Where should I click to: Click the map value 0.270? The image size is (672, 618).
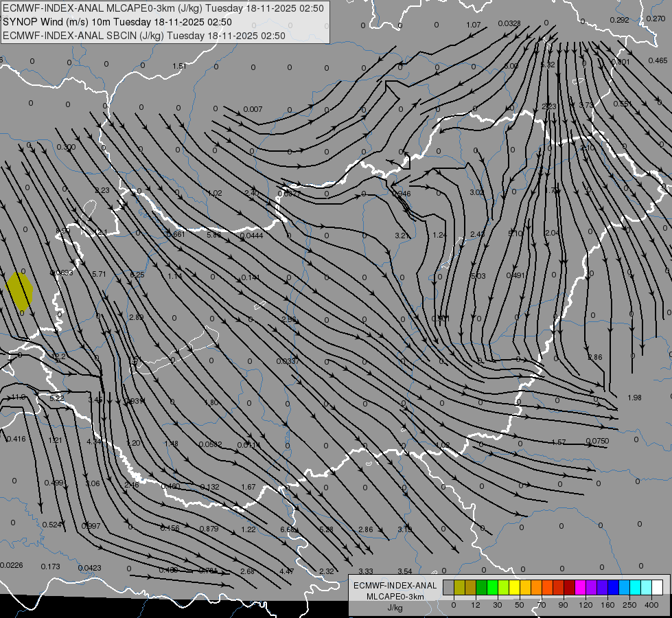(x=656, y=19)
